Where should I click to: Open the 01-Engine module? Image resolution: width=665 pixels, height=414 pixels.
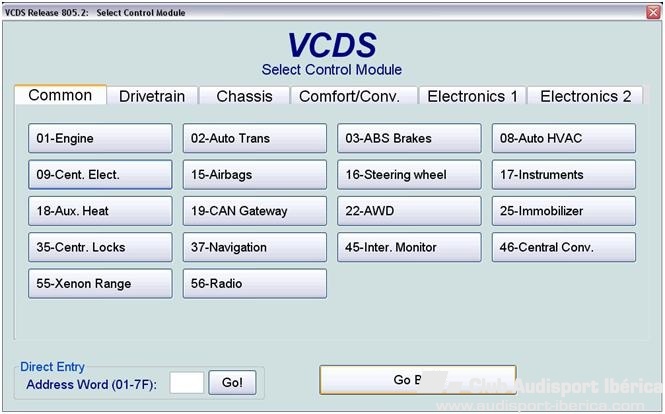click(100, 138)
